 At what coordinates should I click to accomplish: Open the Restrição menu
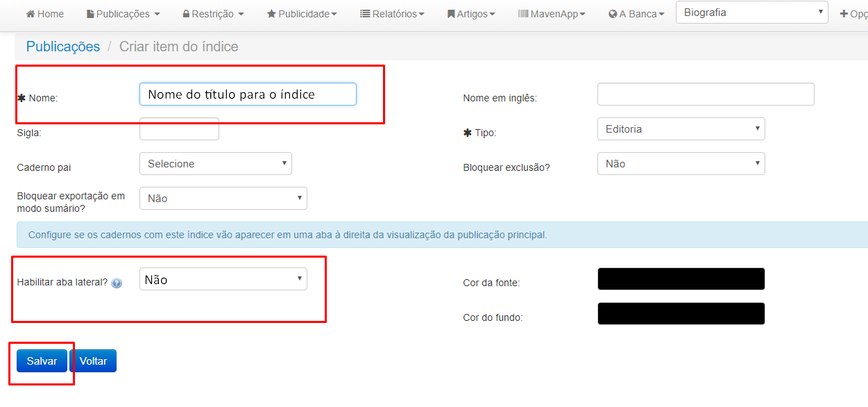click(213, 14)
